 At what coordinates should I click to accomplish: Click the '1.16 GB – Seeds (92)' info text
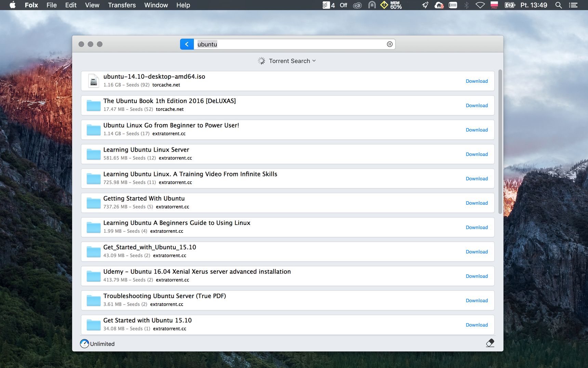tap(126, 85)
